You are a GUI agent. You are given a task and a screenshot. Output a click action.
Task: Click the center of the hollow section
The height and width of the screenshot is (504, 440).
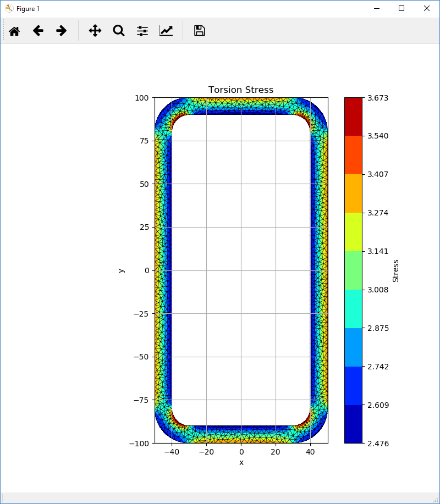coord(241,270)
